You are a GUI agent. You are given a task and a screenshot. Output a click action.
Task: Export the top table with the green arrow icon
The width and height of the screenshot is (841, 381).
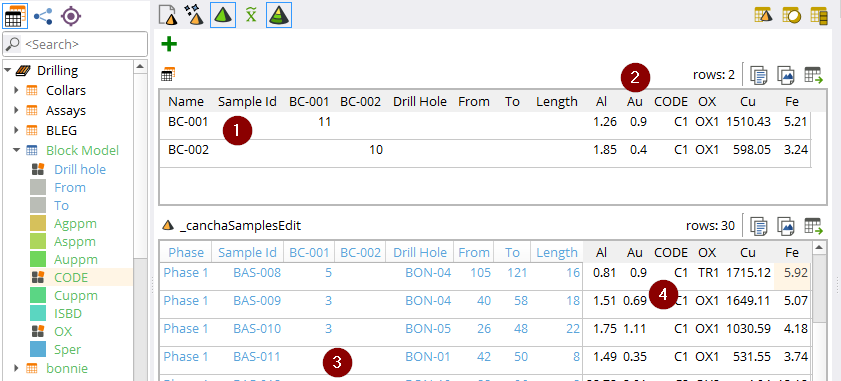coord(814,76)
